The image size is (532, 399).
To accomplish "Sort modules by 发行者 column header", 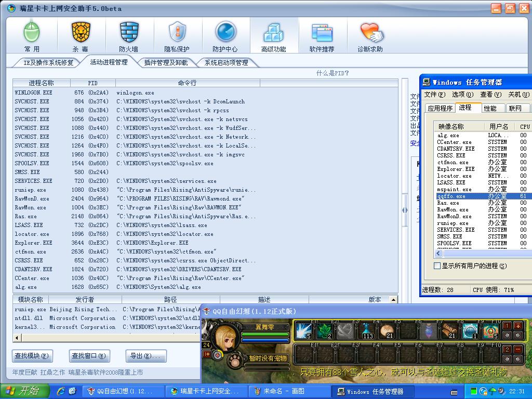I will coord(85,300).
